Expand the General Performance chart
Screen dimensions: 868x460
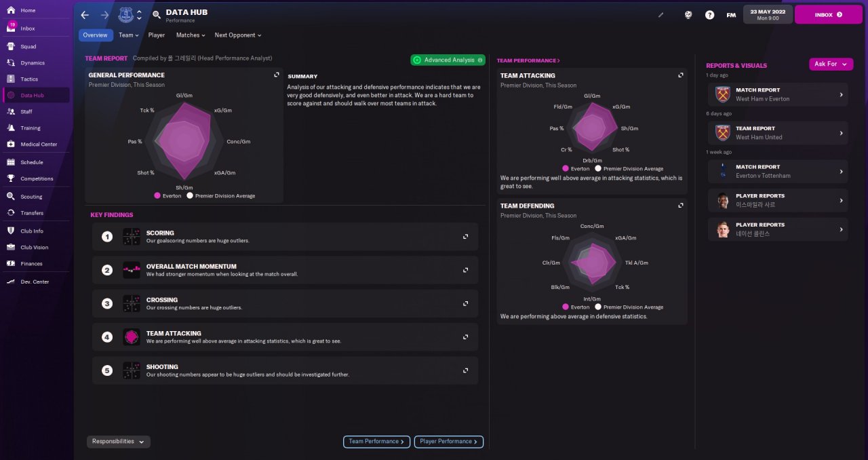pyautogui.click(x=277, y=75)
